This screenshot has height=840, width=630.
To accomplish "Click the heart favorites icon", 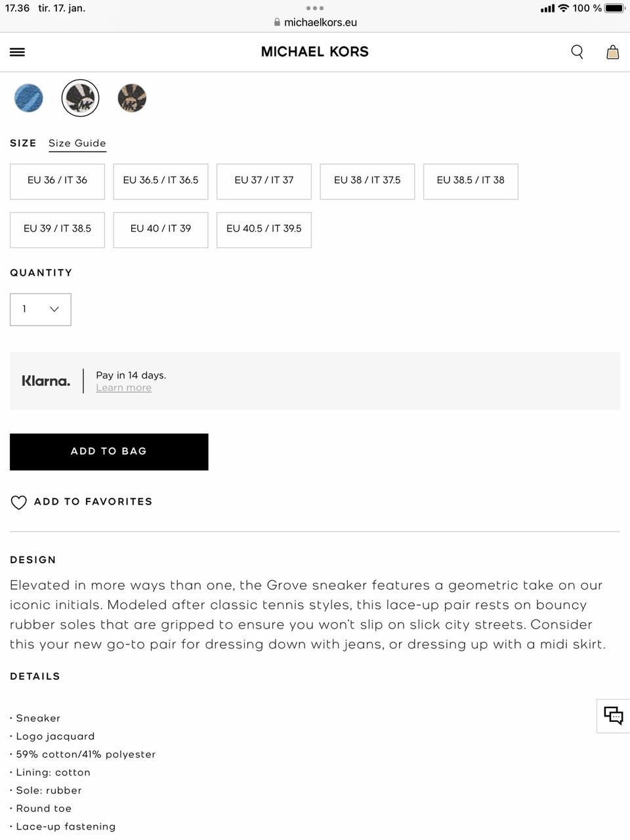I will [x=18, y=502].
